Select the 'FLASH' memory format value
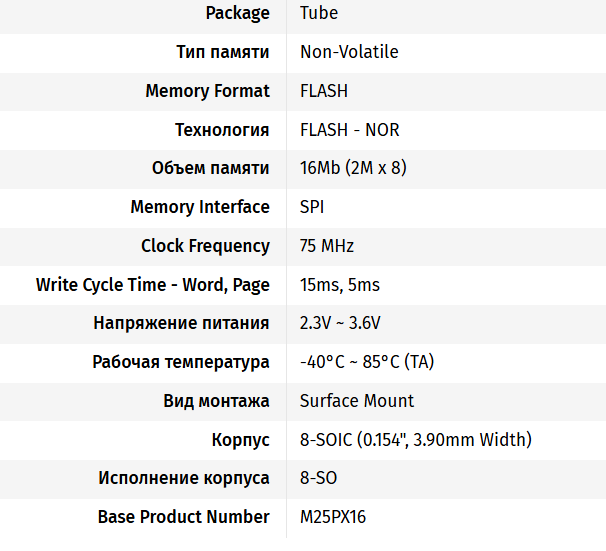606x551 pixels. tap(324, 91)
